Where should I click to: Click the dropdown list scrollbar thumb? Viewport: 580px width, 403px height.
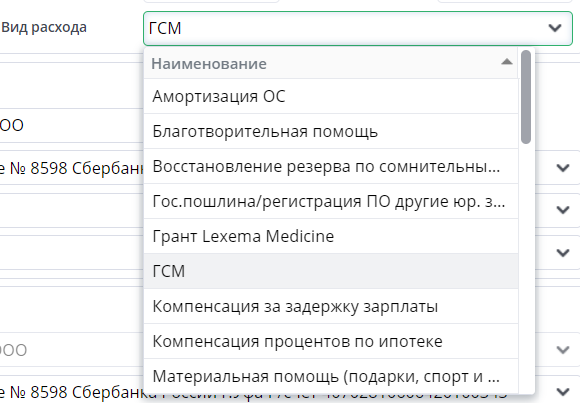point(526,97)
